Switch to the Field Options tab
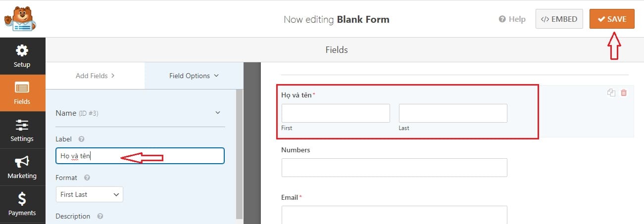644x224 pixels. click(194, 76)
